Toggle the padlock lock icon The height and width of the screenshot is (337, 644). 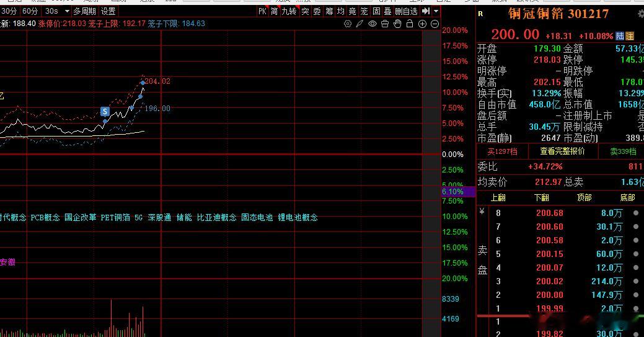pos(410,24)
